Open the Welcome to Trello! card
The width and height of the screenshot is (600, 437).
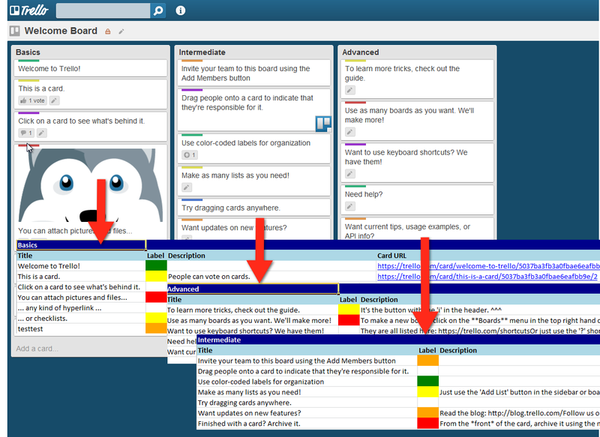[91, 68]
